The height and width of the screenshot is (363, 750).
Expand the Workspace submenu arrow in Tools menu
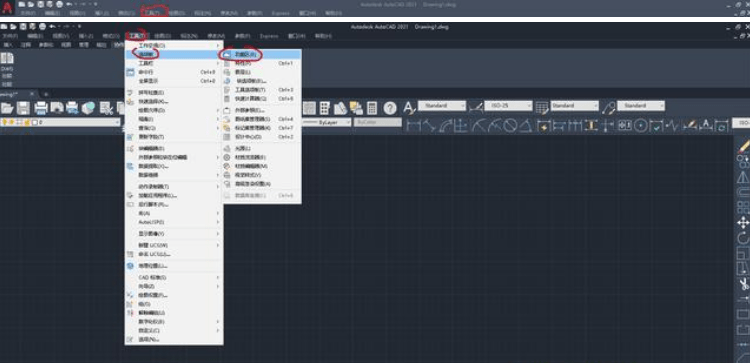point(218,45)
